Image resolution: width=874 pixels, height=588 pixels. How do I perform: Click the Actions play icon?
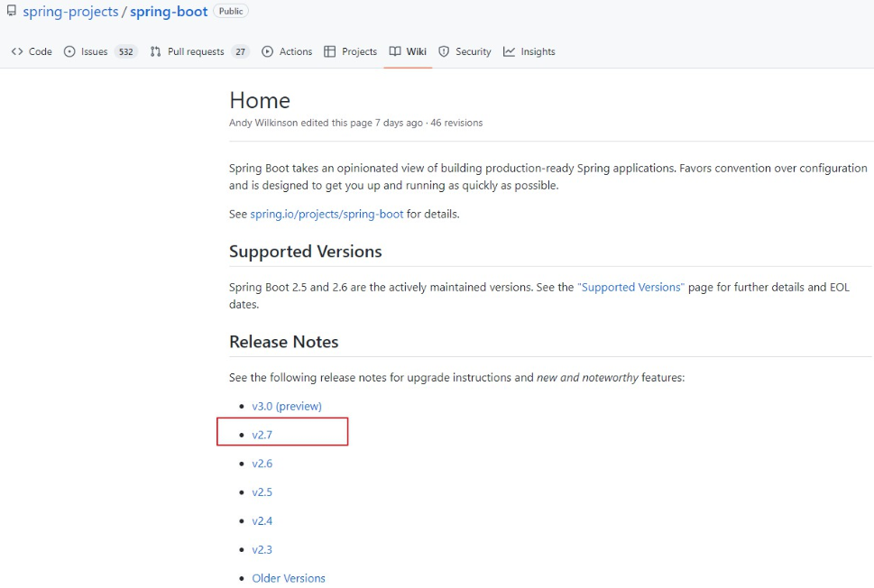click(268, 51)
